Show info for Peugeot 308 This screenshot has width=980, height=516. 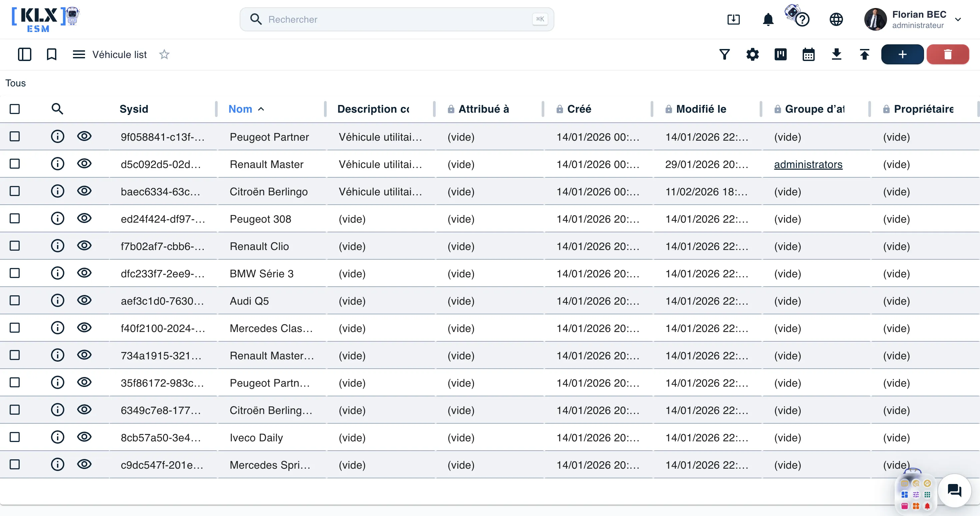[57, 218]
